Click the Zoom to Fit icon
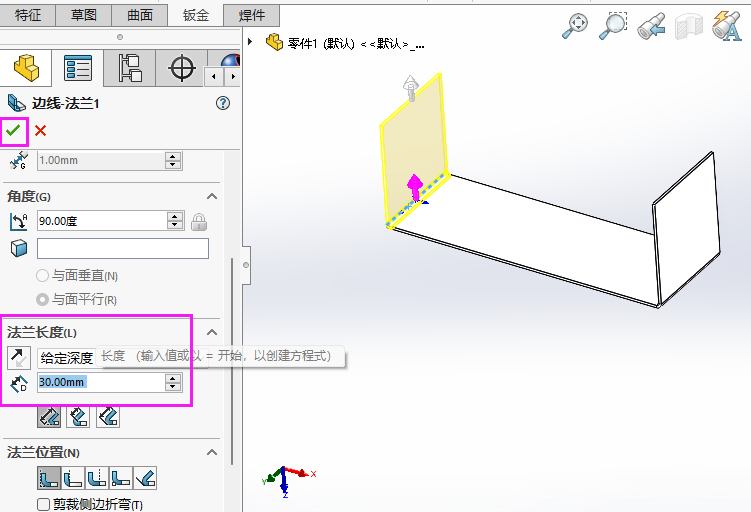This screenshot has width=751, height=512. pyautogui.click(x=575, y=25)
